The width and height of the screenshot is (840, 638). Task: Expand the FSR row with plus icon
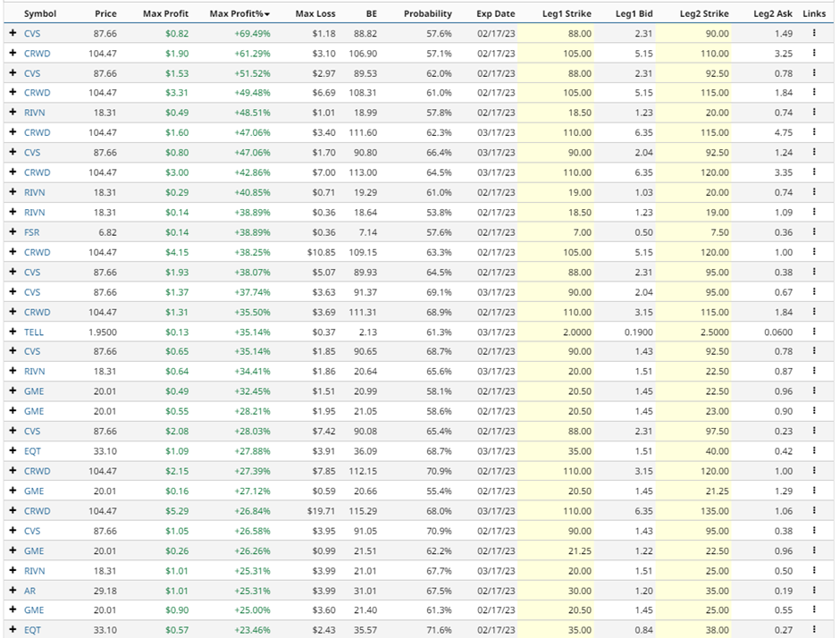pos(13,232)
